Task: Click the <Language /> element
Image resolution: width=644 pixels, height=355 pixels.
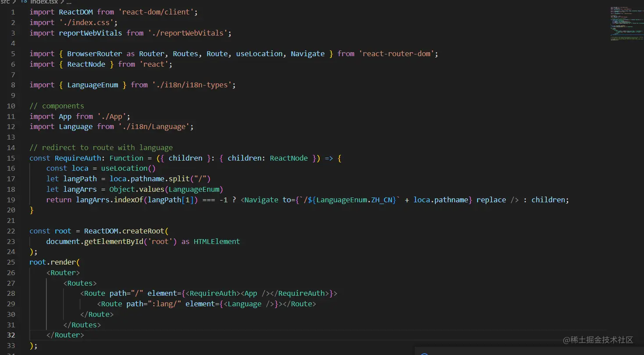Action: pos(249,304)
